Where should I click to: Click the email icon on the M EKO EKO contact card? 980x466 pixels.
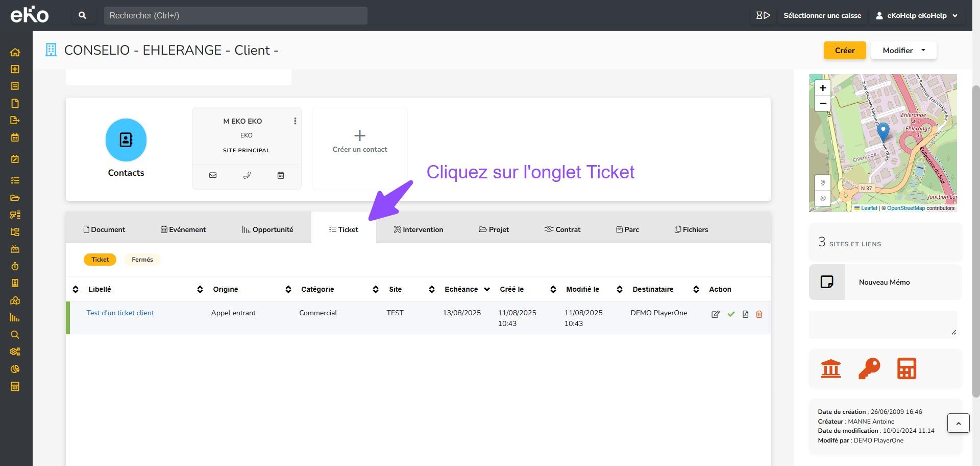click(x=213, y=175)
